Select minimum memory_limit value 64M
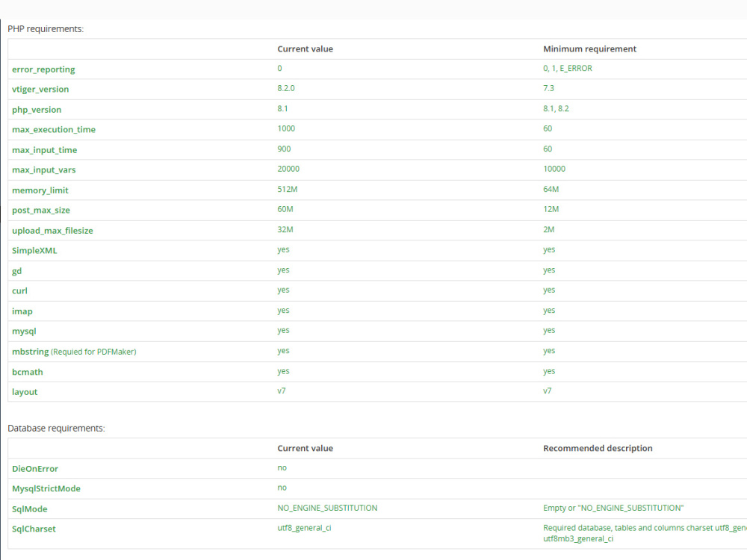This screenshot has height=560, width=747. point(551,190)
